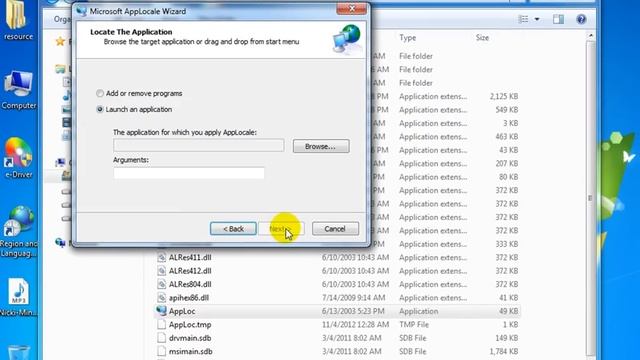
Task: Click Favorites star icon in Explorer sidebar
Action: (x=60, y=41)
